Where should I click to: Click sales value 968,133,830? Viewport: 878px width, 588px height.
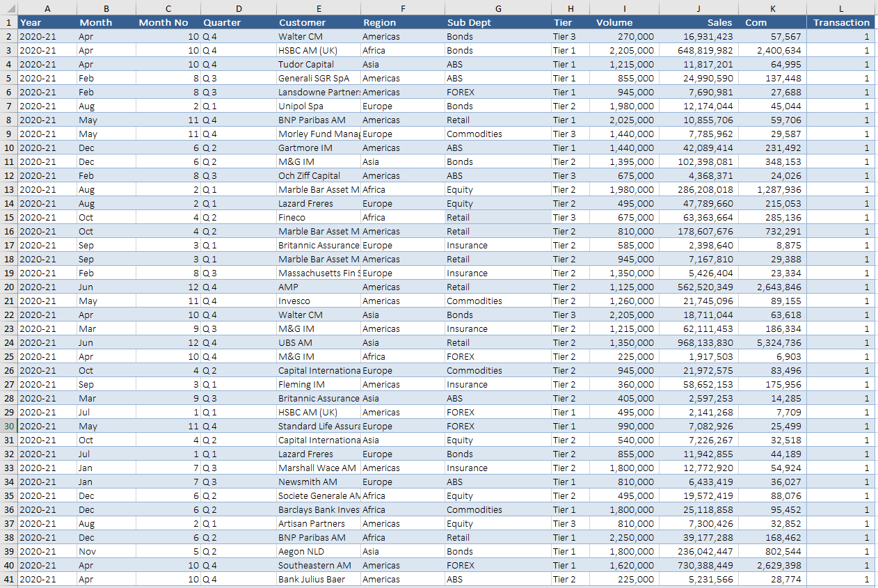698,342
